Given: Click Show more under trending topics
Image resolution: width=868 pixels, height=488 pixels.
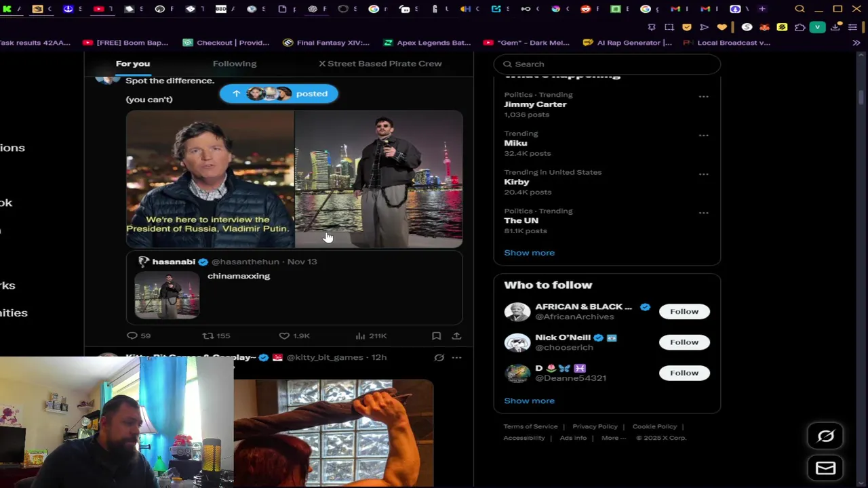Looking at the screenshot, I should (x=529, y=253).
